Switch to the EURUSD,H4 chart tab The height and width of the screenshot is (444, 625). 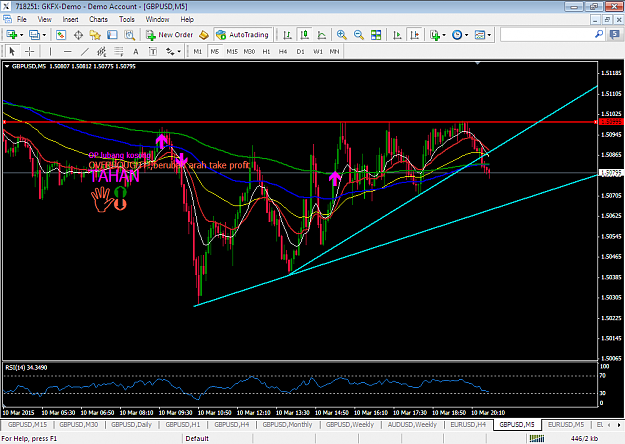point(468,424)
